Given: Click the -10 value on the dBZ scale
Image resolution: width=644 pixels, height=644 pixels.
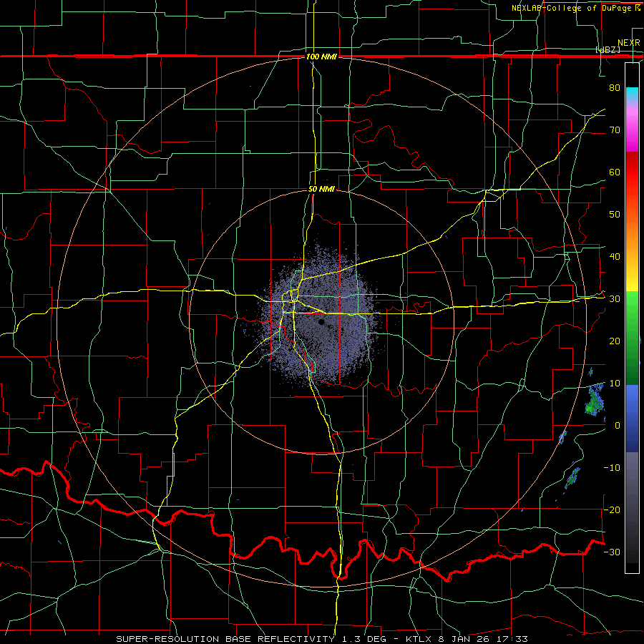Looking at the screenshot, I should click(612, 468).
